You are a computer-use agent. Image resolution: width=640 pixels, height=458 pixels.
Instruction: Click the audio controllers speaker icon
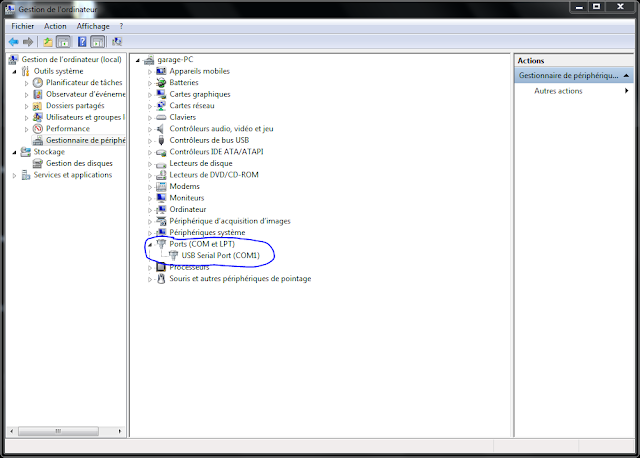[161, 129]
